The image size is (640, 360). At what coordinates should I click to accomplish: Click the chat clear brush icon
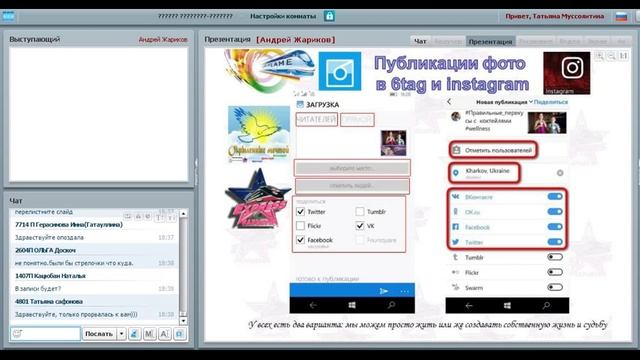click(x=134, y=334)
